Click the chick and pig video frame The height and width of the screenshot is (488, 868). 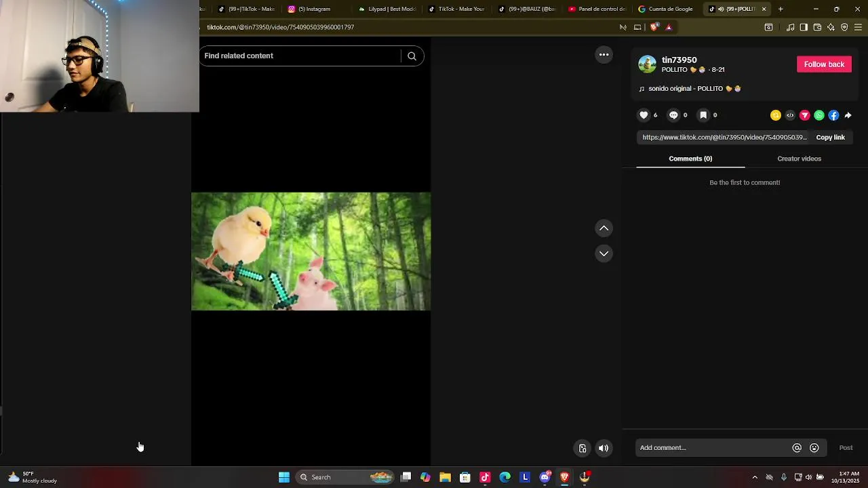pyautogui.click(x=311, y=251)
